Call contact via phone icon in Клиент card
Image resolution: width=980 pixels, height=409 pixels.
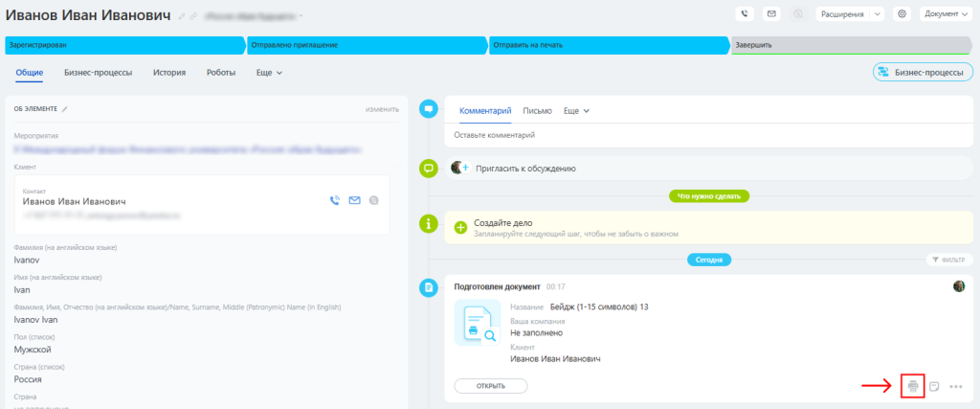tap(335, 201)
